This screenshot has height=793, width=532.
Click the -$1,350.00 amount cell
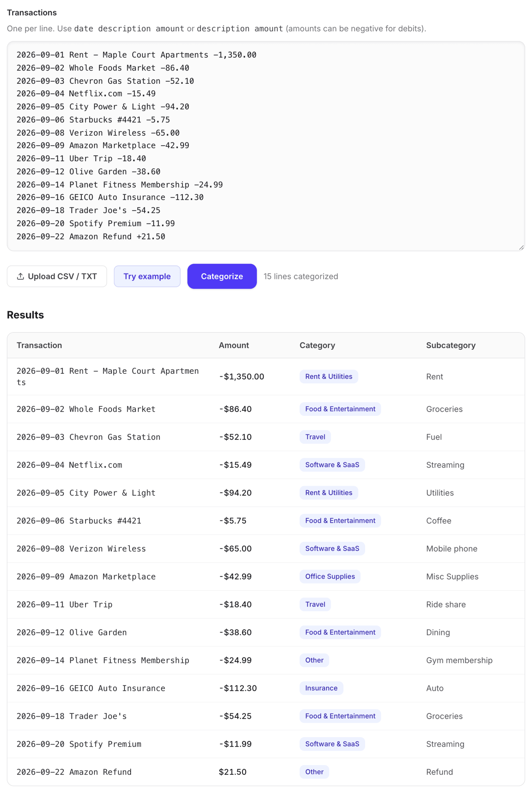(x=242, y=376)
